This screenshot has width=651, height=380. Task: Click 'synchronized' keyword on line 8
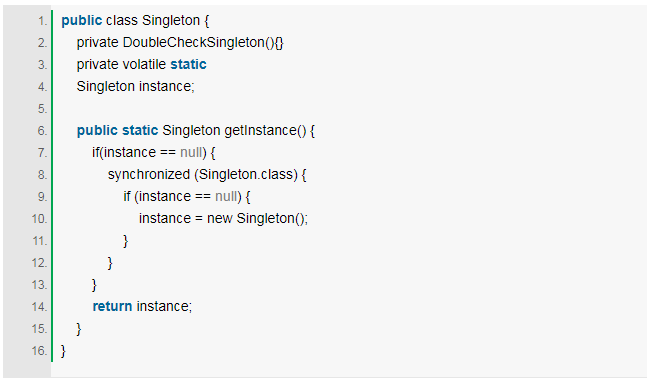tap(149, 174)
